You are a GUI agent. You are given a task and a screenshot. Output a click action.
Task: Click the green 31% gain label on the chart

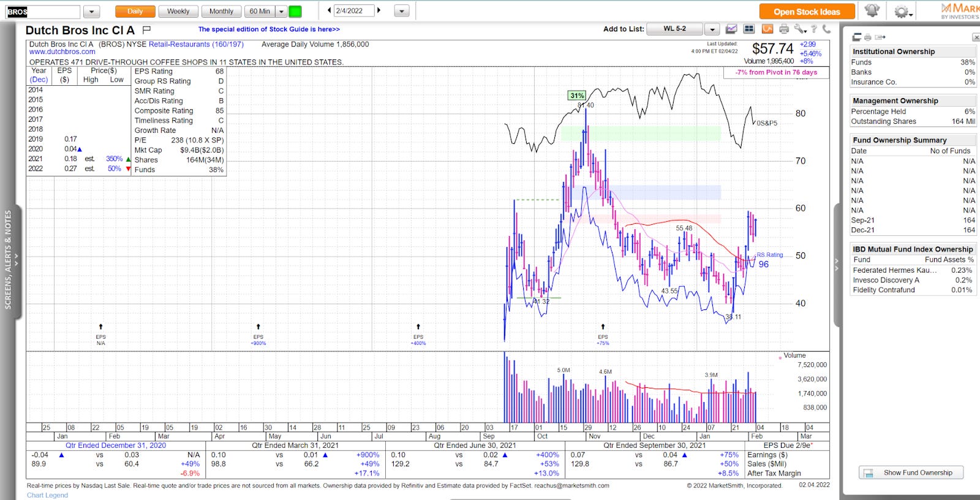point(577,96)
